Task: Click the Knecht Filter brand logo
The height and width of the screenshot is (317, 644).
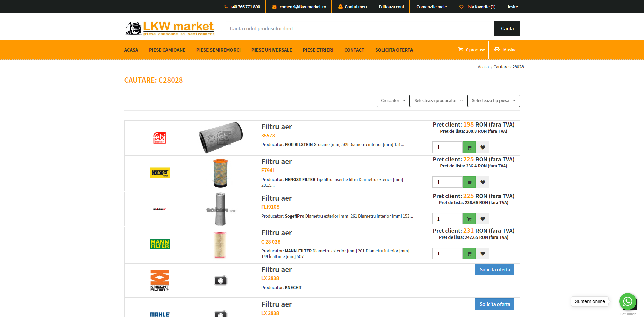Action: click(160, 280)
